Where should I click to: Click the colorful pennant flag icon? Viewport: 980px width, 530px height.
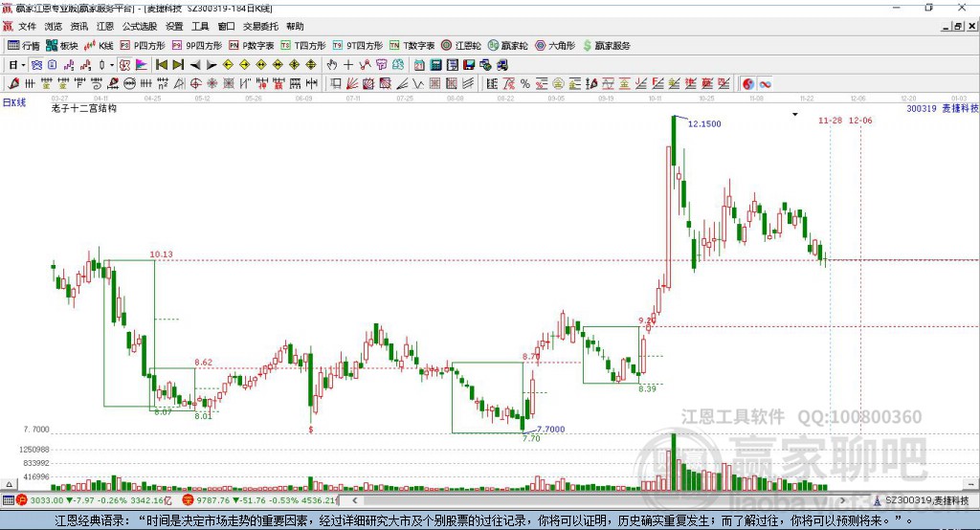142,65
